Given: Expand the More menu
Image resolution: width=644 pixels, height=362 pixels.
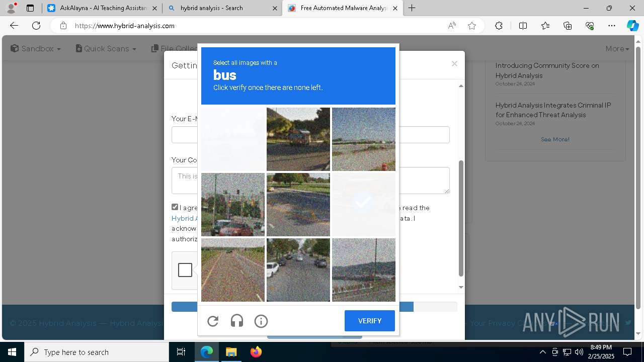Looking at the screenshot, I should (617, 48).
